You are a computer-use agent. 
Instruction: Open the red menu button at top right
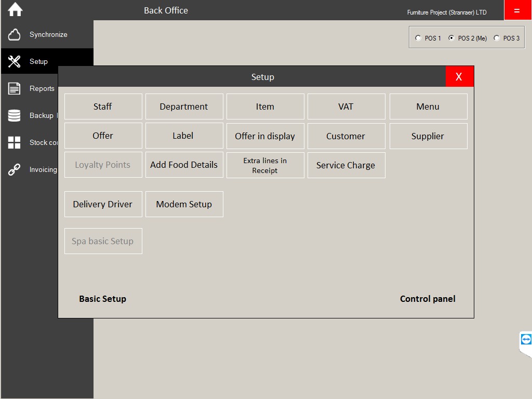click(x=517, y=10)
